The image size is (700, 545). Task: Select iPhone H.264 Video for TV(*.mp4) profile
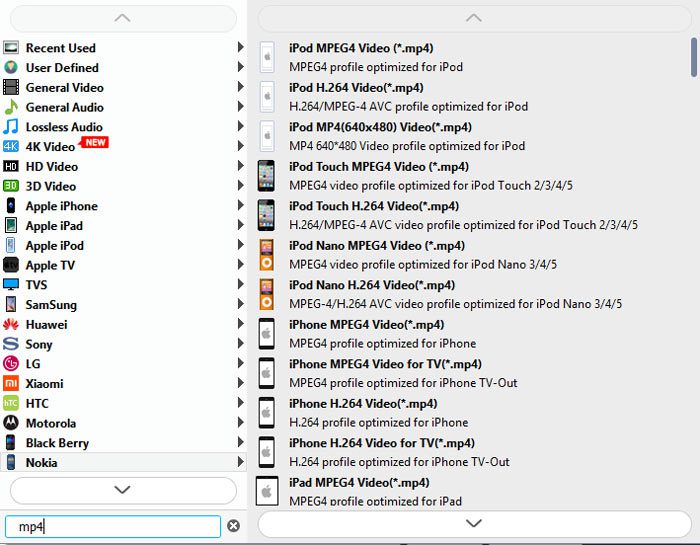473,452
